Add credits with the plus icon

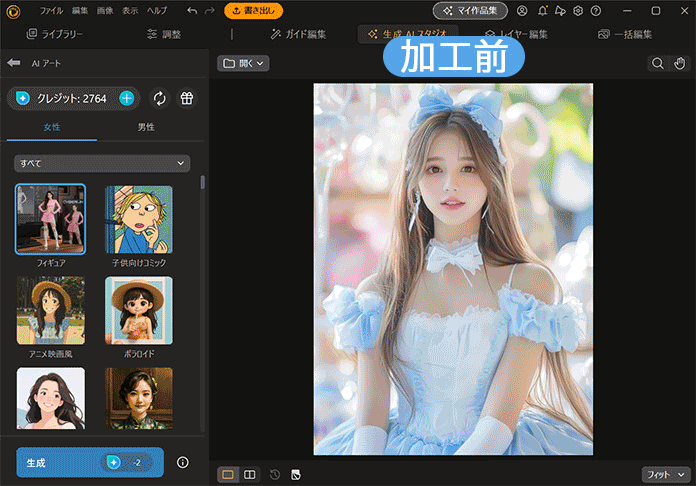127,98
